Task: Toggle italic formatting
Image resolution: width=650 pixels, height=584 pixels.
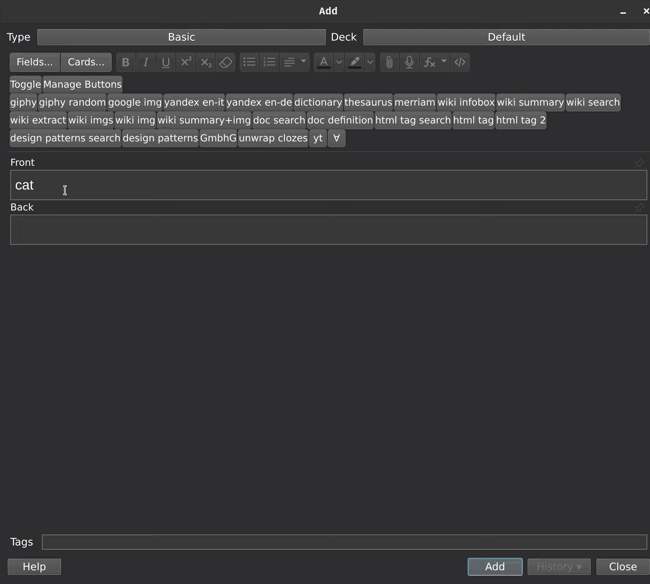Action: [146, 62]
